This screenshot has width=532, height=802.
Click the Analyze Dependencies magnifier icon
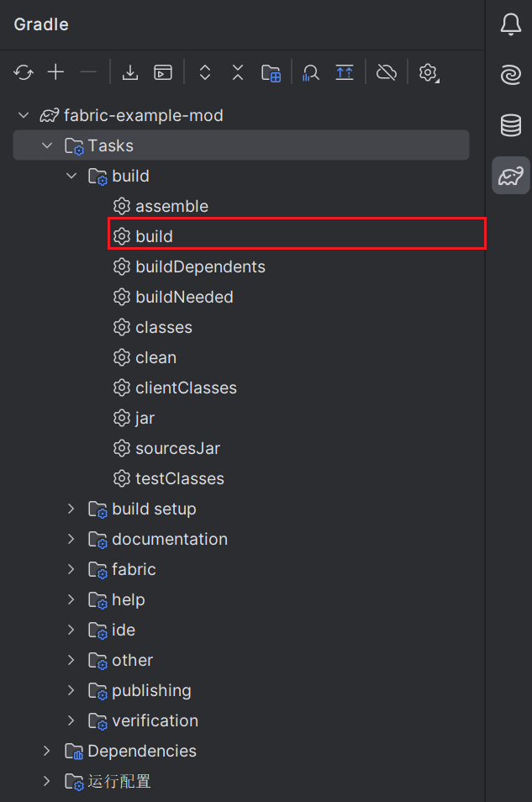(x=311, y=72)
